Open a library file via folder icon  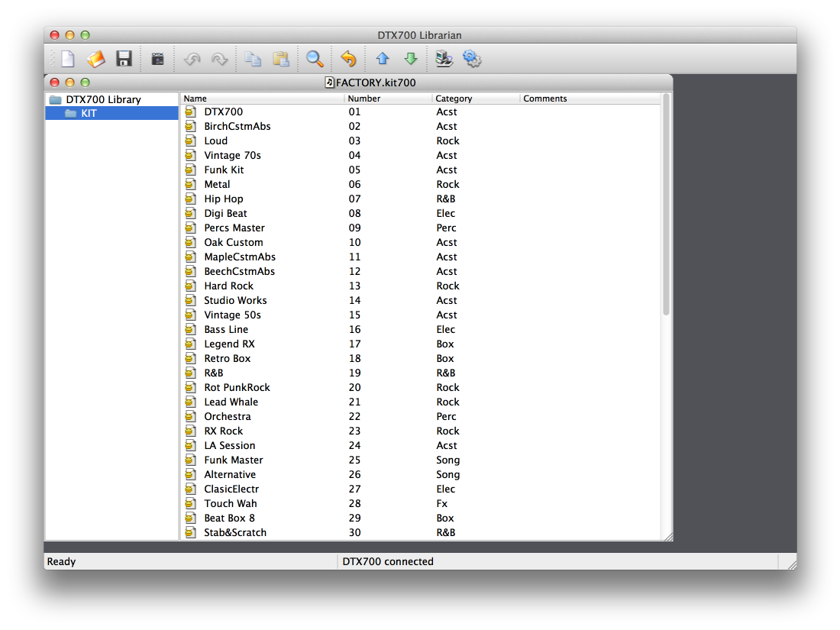pyautogui.click(x=95, y=59)
